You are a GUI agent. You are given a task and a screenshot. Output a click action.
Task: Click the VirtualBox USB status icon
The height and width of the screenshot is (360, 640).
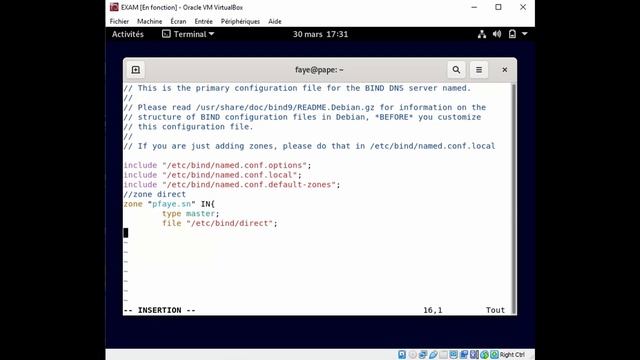click(433, 355)
